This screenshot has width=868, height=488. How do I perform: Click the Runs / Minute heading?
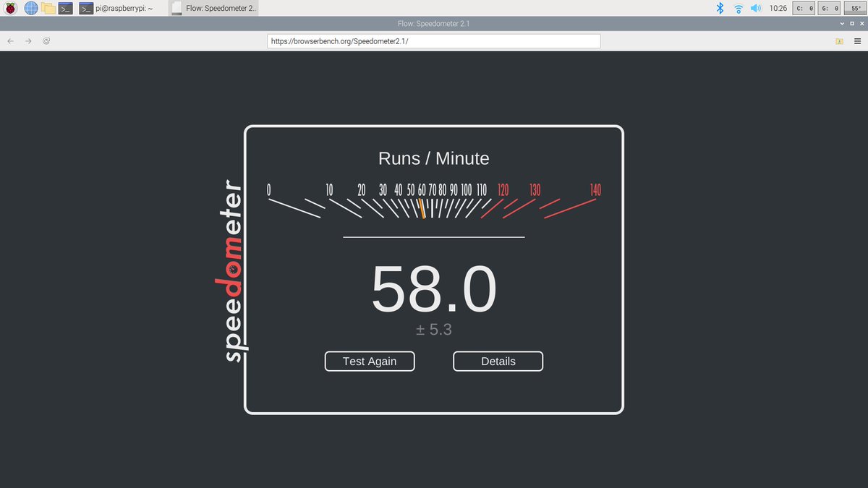[x=434, y=158]
